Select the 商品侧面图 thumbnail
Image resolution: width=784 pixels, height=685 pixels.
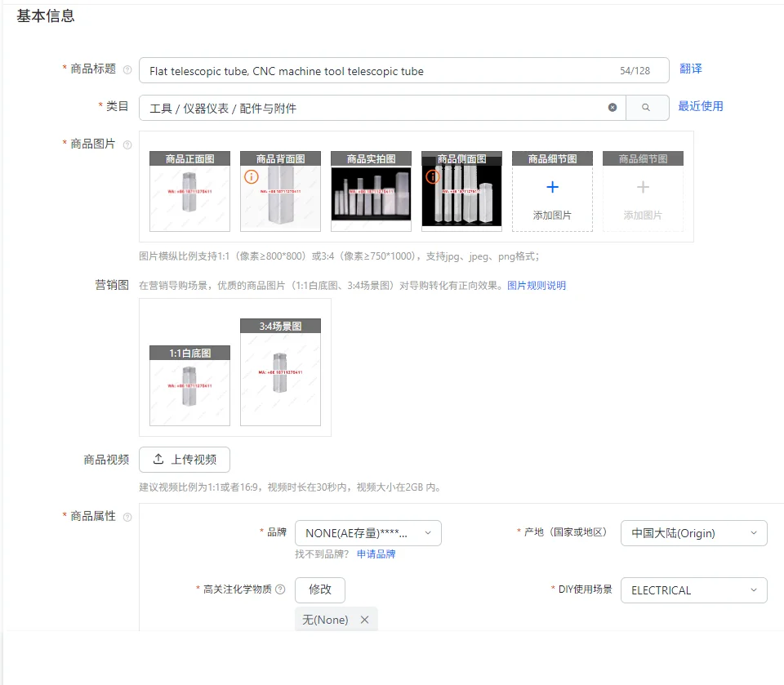pyautogui.click(x=461, y=192)
